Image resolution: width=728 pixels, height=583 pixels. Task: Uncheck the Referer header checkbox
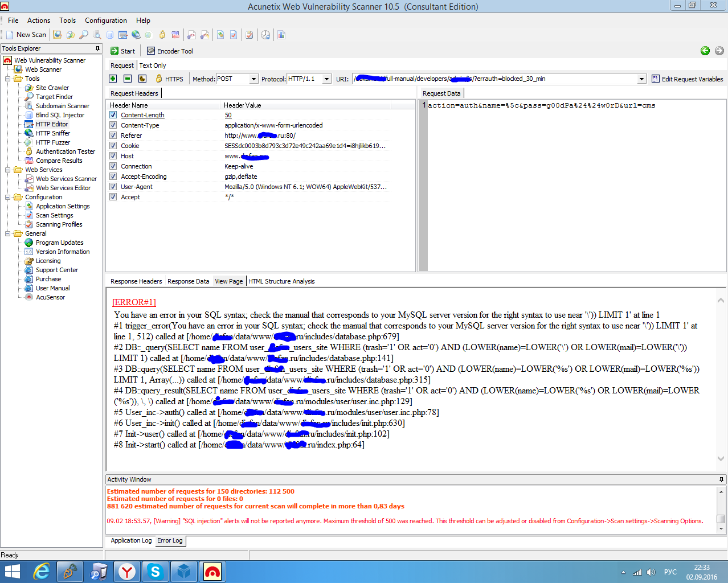(x=113, y=136)
